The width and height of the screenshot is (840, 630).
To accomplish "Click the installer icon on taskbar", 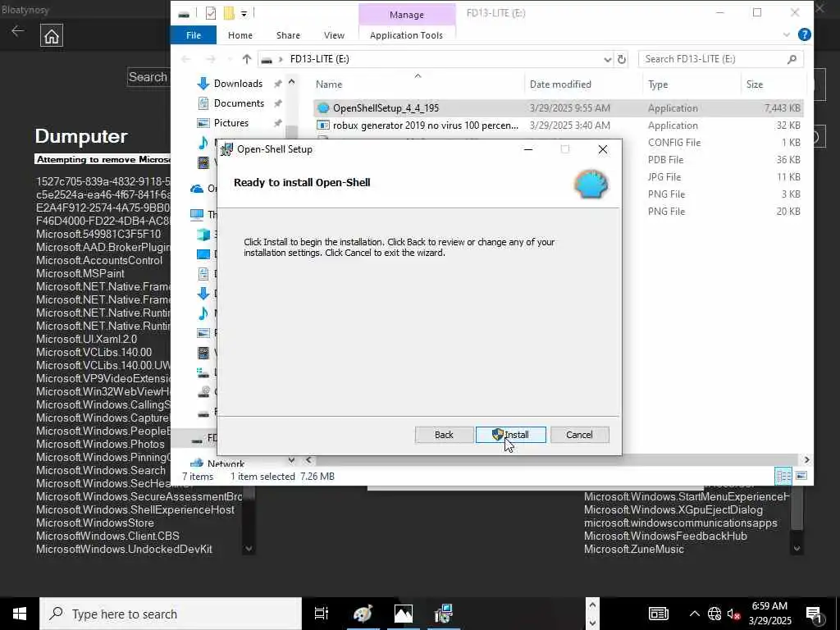I will (444, 614).
